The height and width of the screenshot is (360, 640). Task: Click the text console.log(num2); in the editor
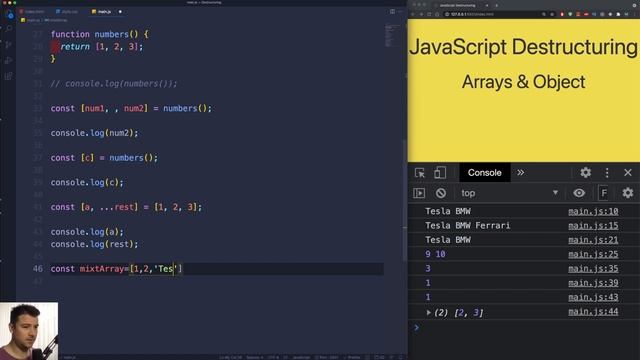[94, 133]
